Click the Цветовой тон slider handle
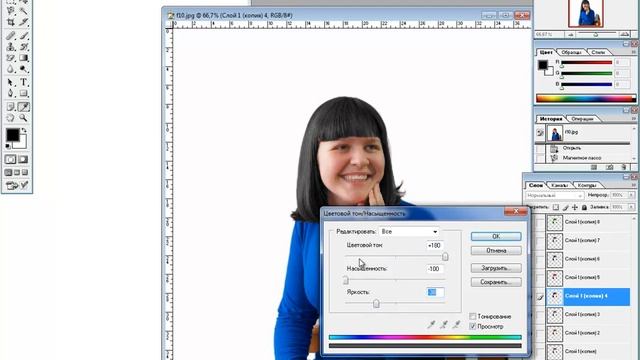The width and height of the screenshot is (640, 360). (445, 256)
